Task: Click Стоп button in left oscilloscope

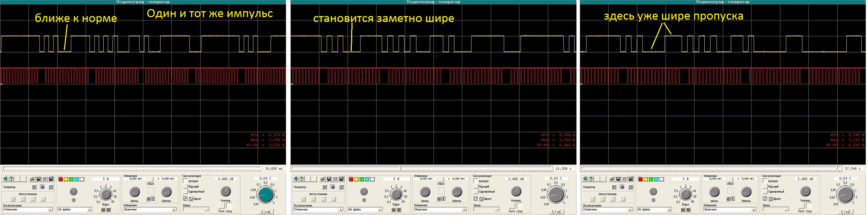Action: [x=229, y=206]
